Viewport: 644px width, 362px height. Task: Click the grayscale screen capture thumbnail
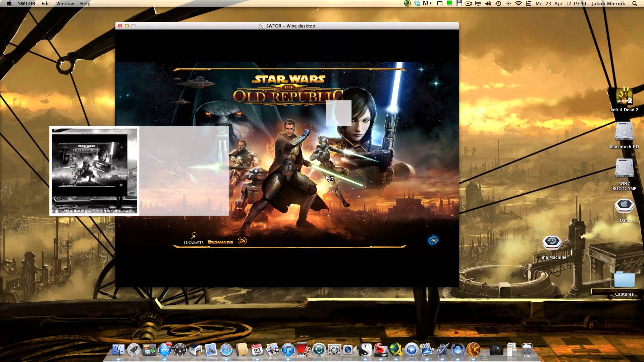pyautogui.click(x=94, y=171)
